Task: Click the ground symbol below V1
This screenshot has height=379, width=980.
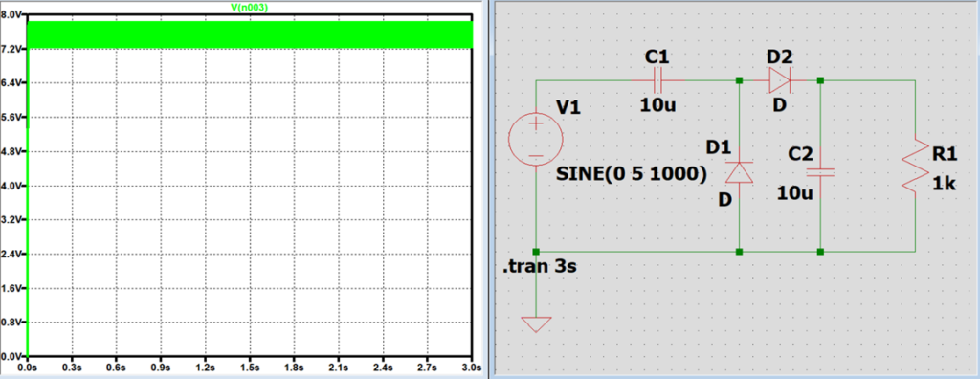Action: (x=536, y=323)
